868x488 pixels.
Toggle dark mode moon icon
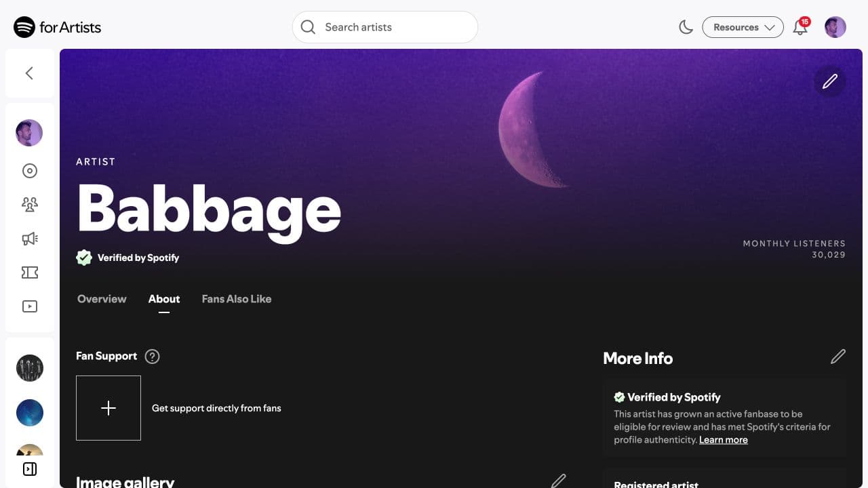tap(686, 27)
